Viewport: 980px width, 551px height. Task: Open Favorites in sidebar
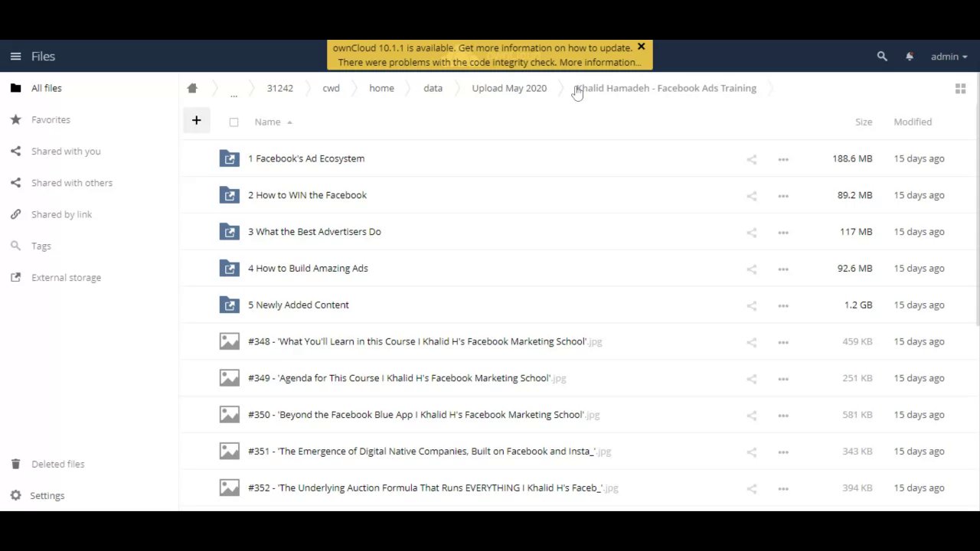51,119
